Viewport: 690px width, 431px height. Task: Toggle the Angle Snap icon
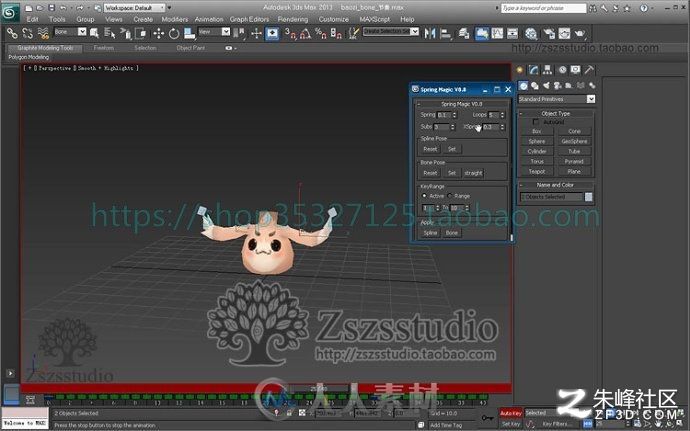tap(305, 33)
